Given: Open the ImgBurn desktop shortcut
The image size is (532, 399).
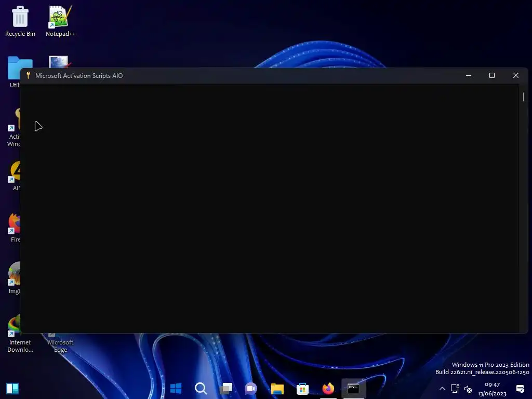Looking at the screenshot, I should (14, 278).
